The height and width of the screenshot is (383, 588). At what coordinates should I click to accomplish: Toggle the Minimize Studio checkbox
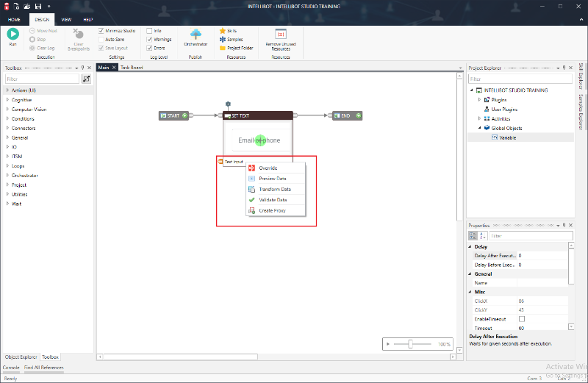[101, 31]
